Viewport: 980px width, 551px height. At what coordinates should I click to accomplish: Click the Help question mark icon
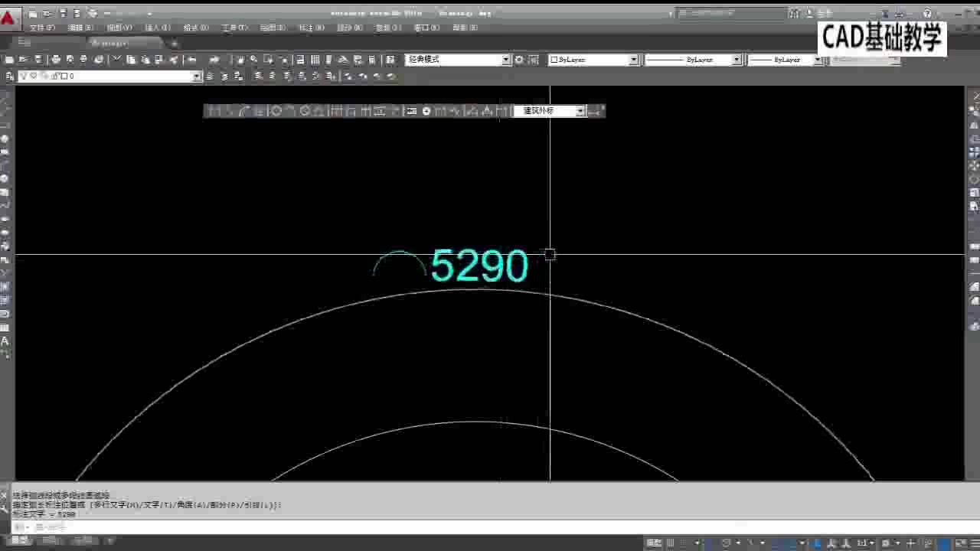click(x=927, y=13)
